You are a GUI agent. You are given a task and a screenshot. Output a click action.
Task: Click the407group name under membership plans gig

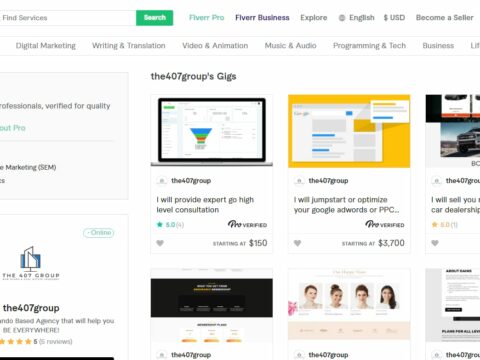coord(191,355)
